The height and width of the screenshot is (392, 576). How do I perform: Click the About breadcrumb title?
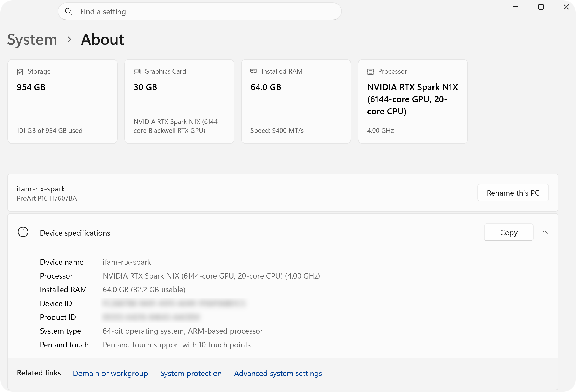pyautogui.click(x=102, y=39)
